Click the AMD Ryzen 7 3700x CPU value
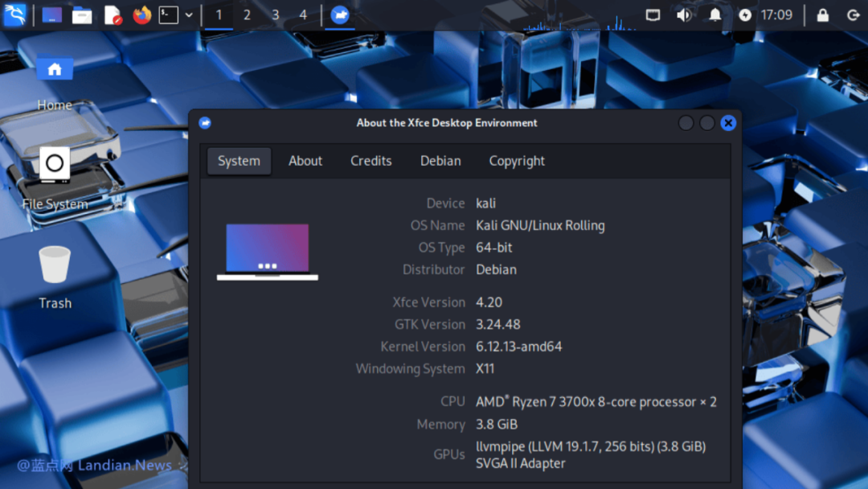This screenshot has height=489, width=868. (x=596, y=402)
